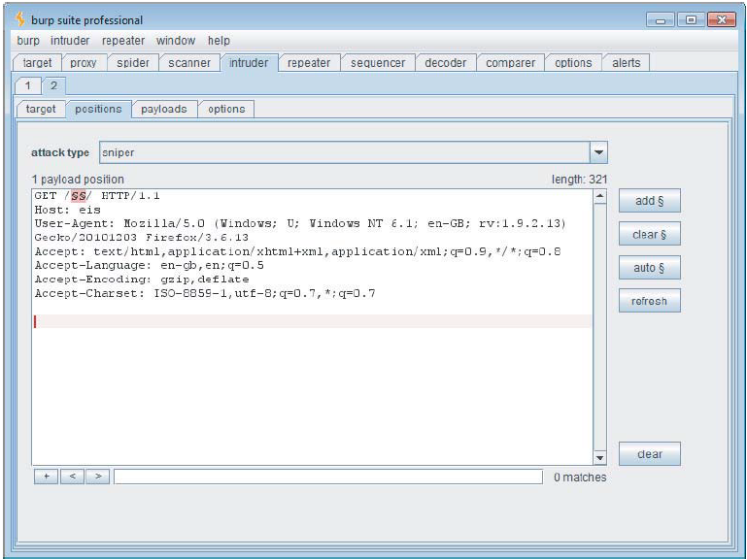This screenshot has width=747, height=560.
Task: Click the scroll up arrow of request editor
Action: click(599, 196)
